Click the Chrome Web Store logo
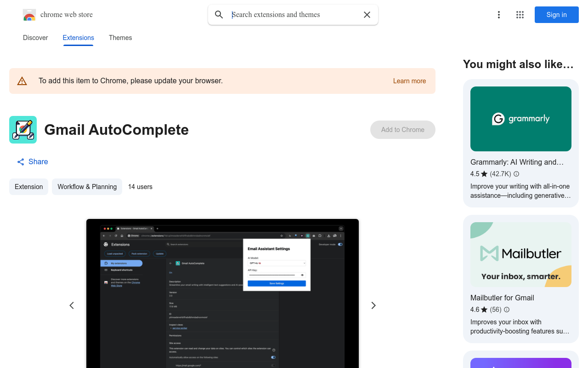This screenshot has width=588, height=368. (29, 15)
